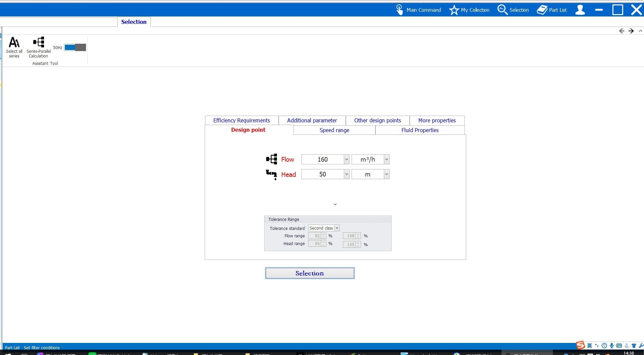Image resolution: width=644 pixels, height=355 pixels.
Task: Click the Select all series icon
Action: pyautogui.click(x=14, y=43)
